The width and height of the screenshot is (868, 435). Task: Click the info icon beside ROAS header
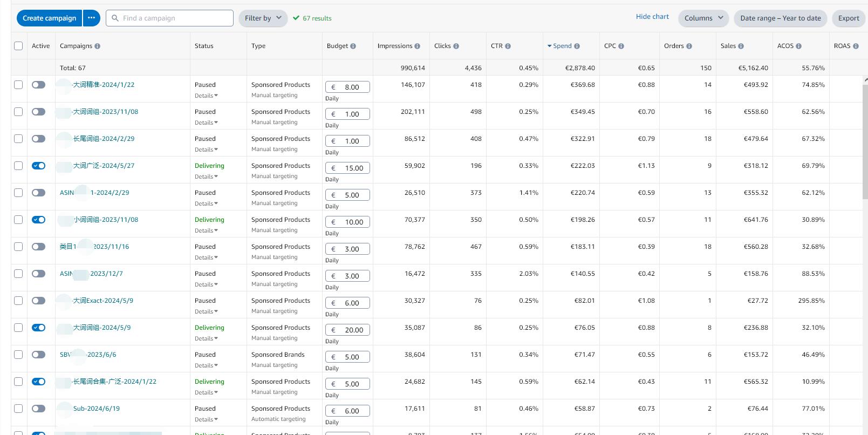click(x=856, y=46)
